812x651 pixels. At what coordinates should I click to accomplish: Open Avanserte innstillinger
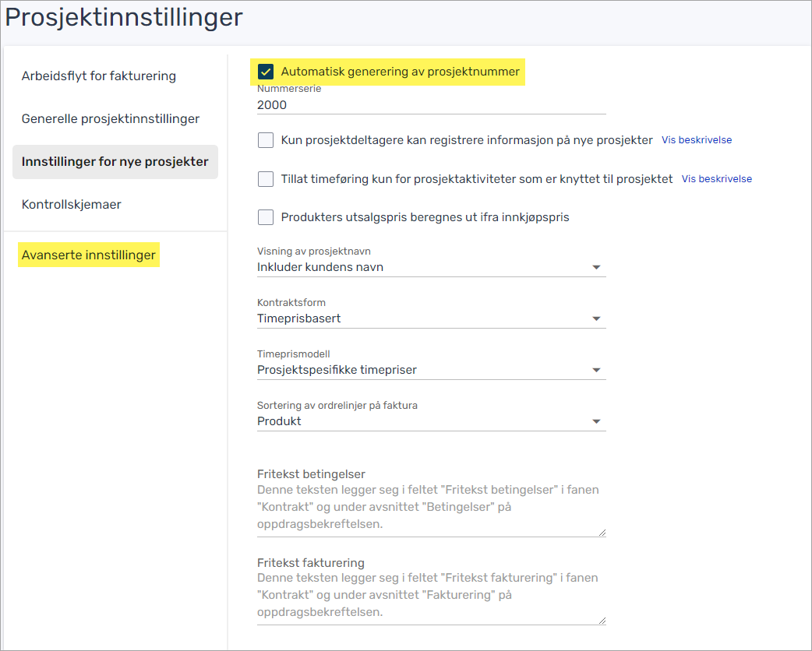click(89, 255)
